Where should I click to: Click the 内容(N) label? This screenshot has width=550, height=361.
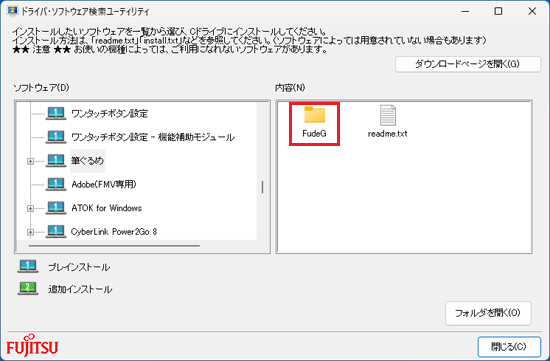coord(290,88)
